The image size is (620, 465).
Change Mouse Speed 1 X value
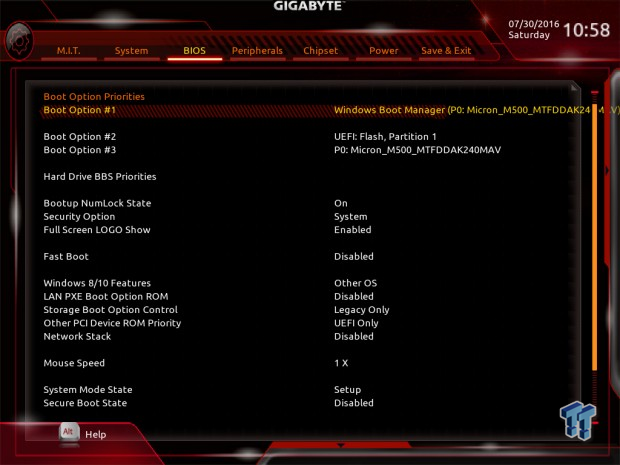pyautogui.click(x=341, y=363)
